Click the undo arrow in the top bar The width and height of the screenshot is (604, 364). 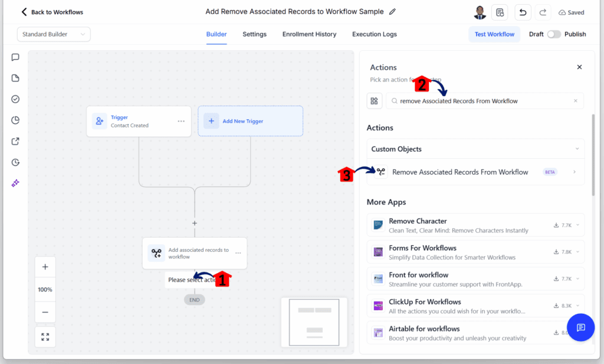pyautogui.click(x=523, y=12)
